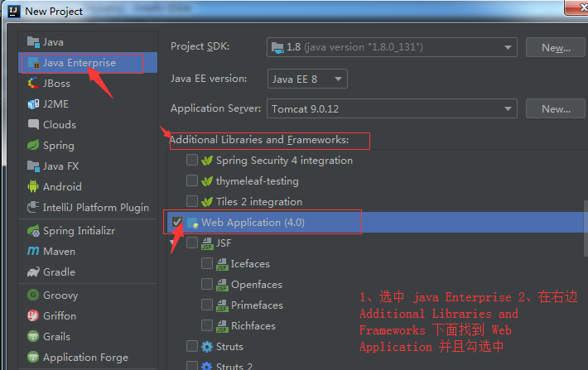Select the J2ME icon
This screenshot has width=588, height=370.
pyautogui.click(x=33, y=103)
